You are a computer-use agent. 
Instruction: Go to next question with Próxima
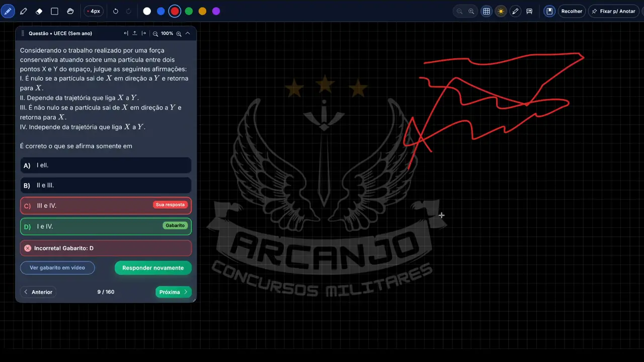pos(174,292)
